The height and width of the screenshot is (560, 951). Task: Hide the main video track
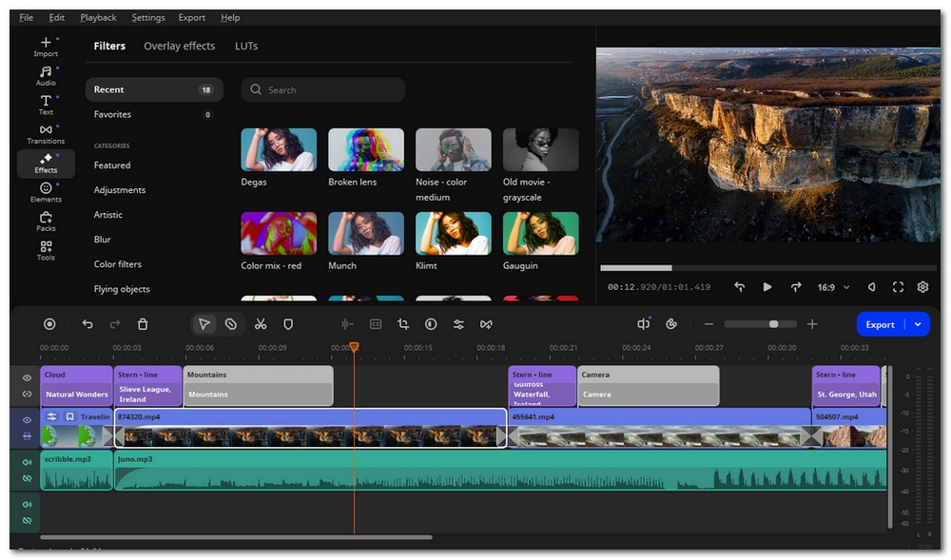point(27,419)
